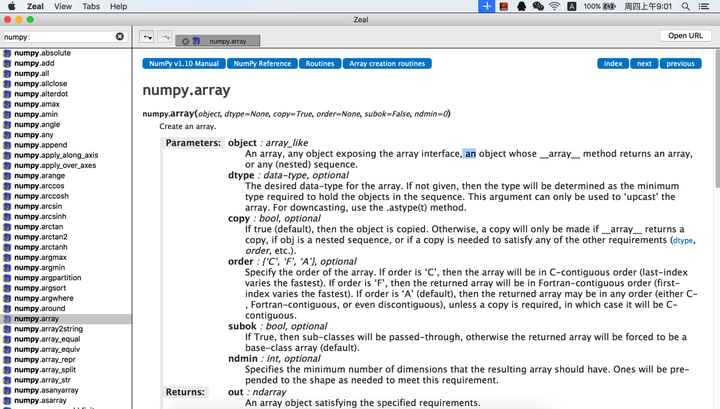720x409 pixels.
Task: Select numpy.arange in the results list
Action: coord(66,175)
